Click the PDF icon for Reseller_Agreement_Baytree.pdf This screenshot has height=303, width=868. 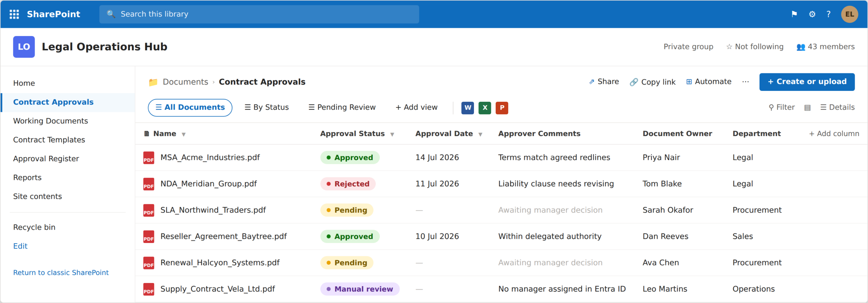point(149,236)
